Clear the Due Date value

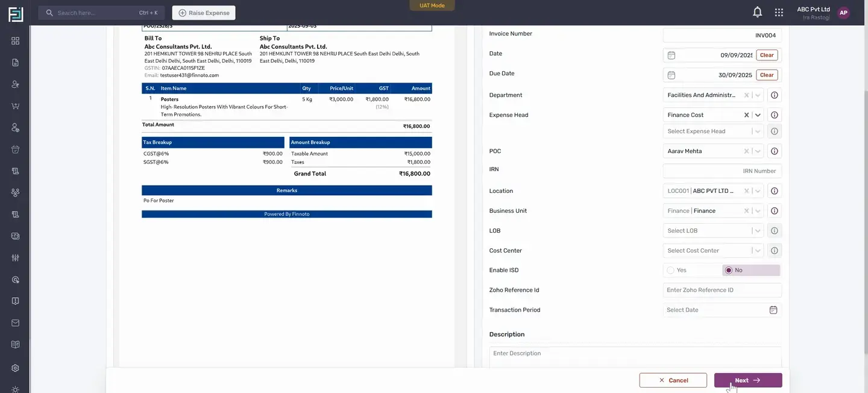(x=767, y=75)
